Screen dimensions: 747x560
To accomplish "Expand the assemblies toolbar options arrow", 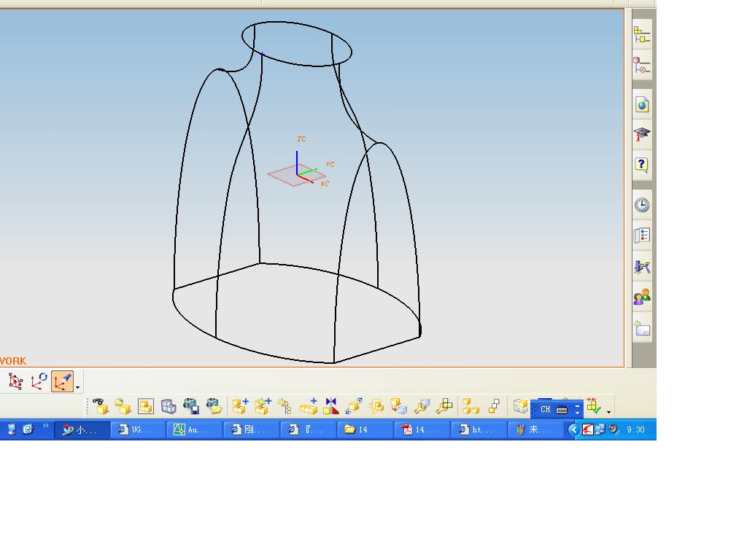I will 609,411.
